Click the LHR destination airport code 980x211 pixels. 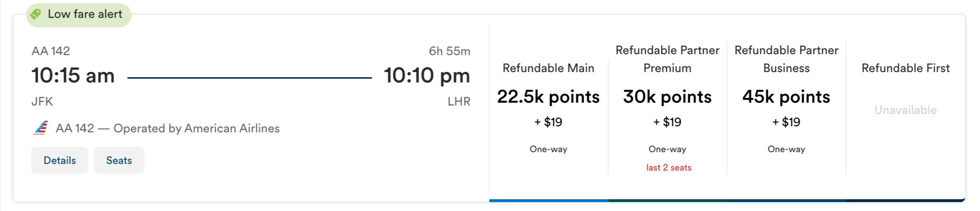pyautogui.click(x=459, y=101)
